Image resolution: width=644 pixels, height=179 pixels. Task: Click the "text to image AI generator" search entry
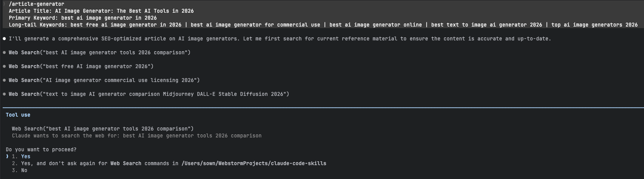click(x=149, y=94)
